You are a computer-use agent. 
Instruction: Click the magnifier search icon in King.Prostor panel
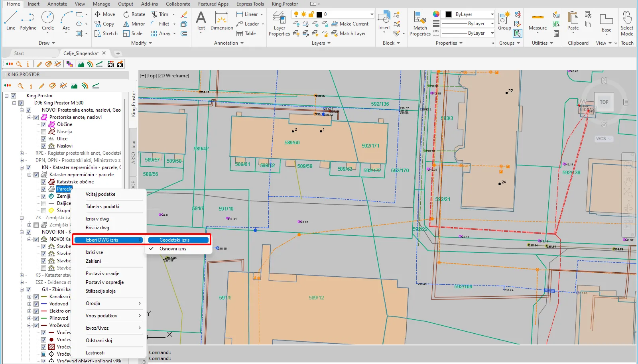point(21,86)
